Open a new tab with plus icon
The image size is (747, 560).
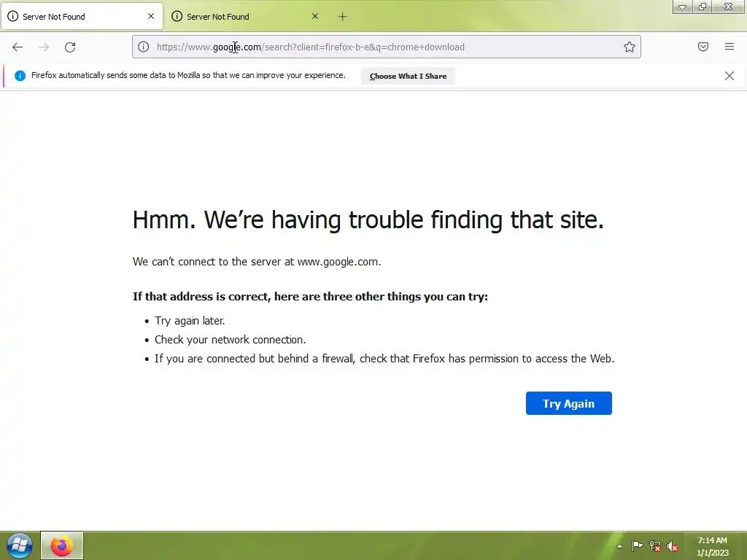pyautogui.click(x=343, y=17)
